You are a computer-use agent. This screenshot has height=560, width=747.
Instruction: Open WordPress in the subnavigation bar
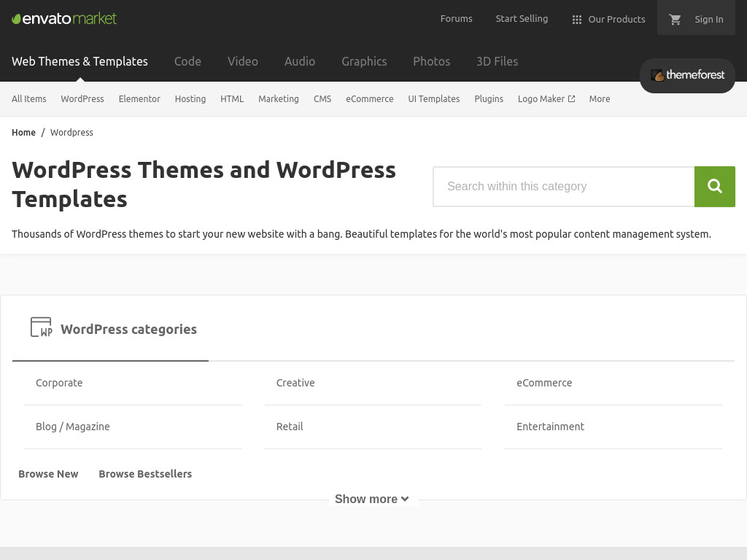coord(82,98)
